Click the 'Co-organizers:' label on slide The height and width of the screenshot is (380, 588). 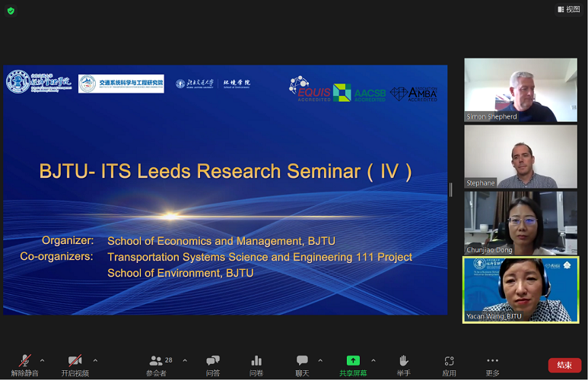pos(56,256)
